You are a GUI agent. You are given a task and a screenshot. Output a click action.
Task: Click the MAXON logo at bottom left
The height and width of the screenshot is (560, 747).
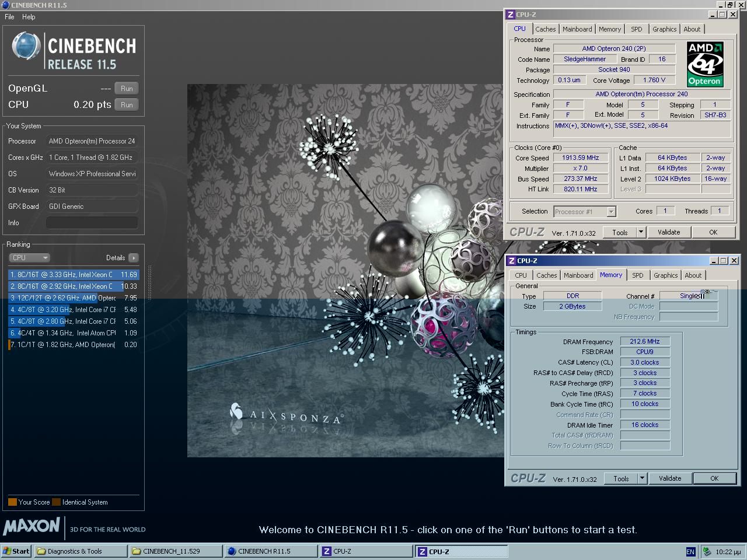tap(32, 526)
